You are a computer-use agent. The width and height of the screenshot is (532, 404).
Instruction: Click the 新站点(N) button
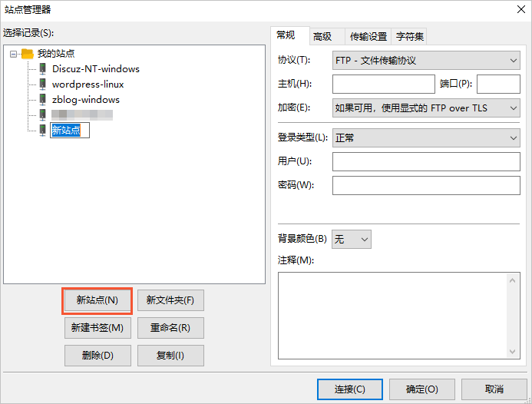click(97, 300)
